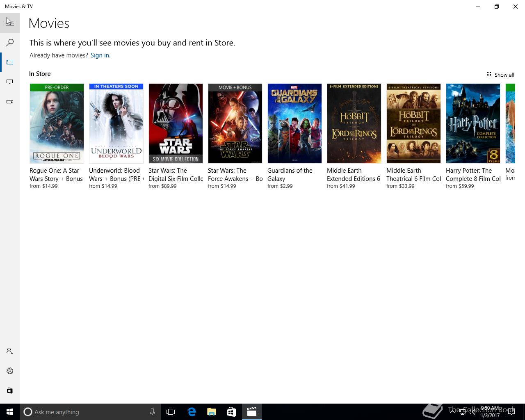
Task: Open Settings gear in sidebar
Action: 10,371
